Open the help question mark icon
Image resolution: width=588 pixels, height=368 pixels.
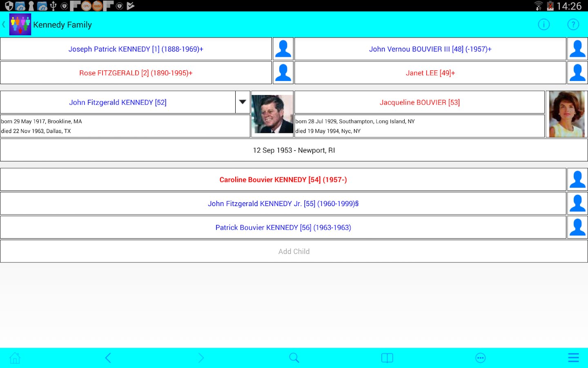(x=573, y=25)
